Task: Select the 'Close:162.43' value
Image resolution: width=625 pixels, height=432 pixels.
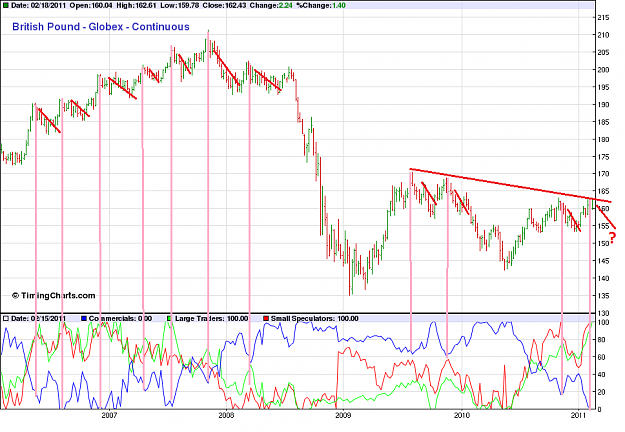Action: click(224, 6)
